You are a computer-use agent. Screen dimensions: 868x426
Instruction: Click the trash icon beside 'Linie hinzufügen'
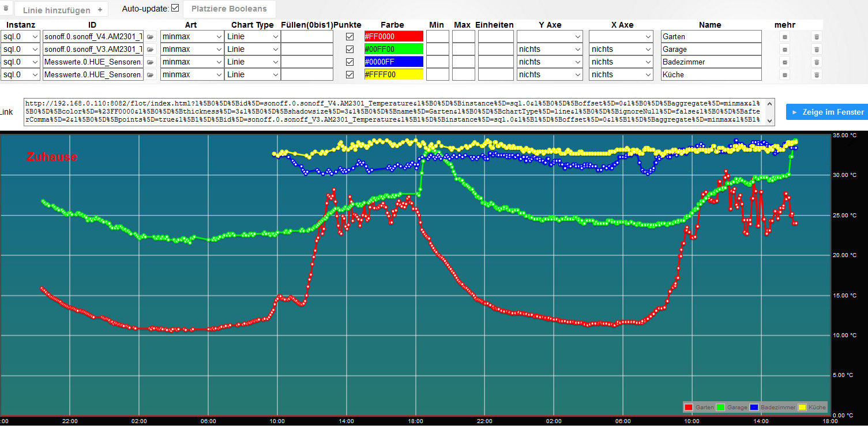(x=6, y=9)
